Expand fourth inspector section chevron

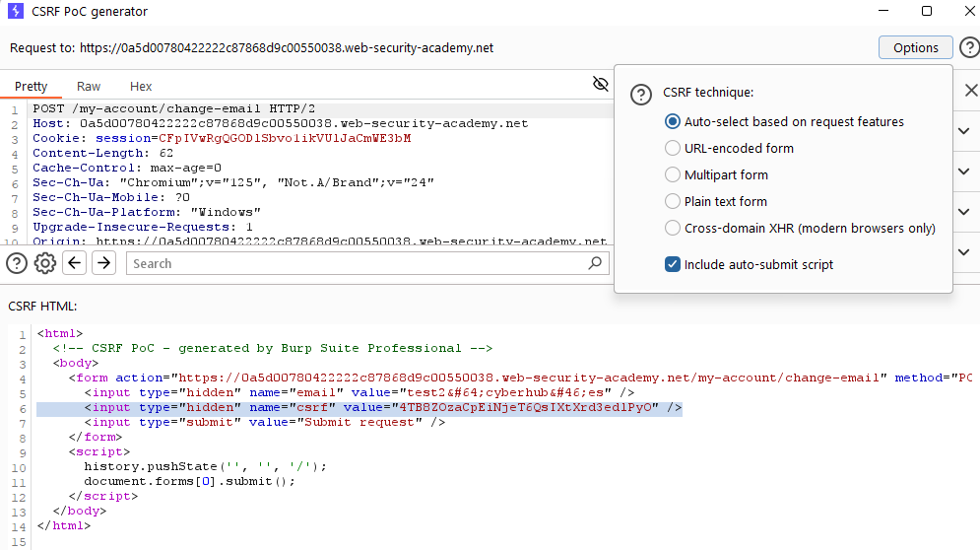pyautogui.click(x=964, y=251)
